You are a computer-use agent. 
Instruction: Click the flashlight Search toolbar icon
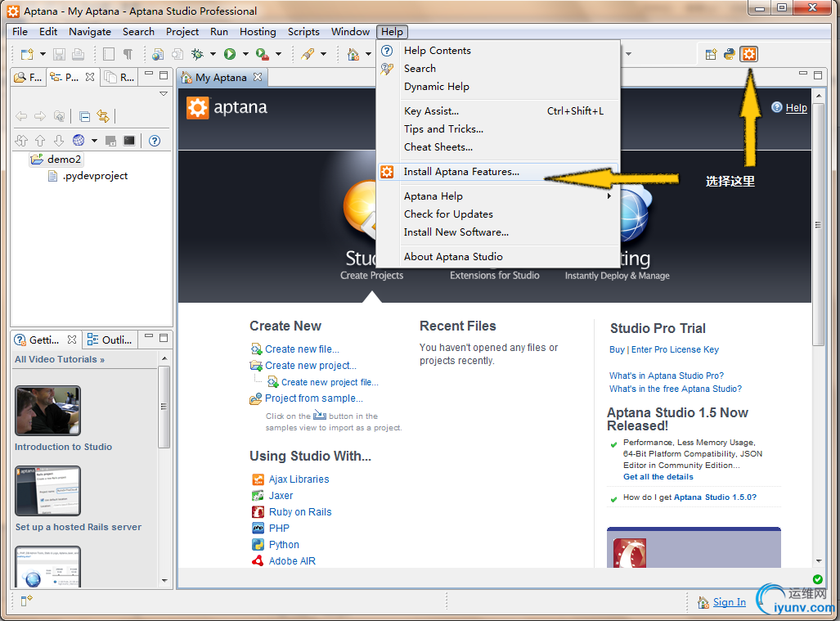point(308,54)
